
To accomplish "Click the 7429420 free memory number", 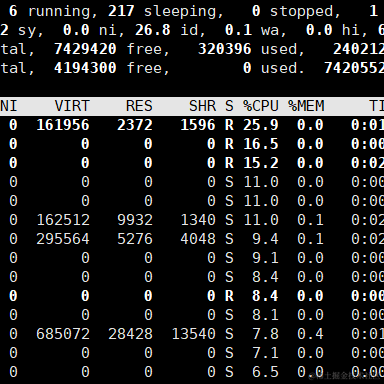I will coord(85,49).
